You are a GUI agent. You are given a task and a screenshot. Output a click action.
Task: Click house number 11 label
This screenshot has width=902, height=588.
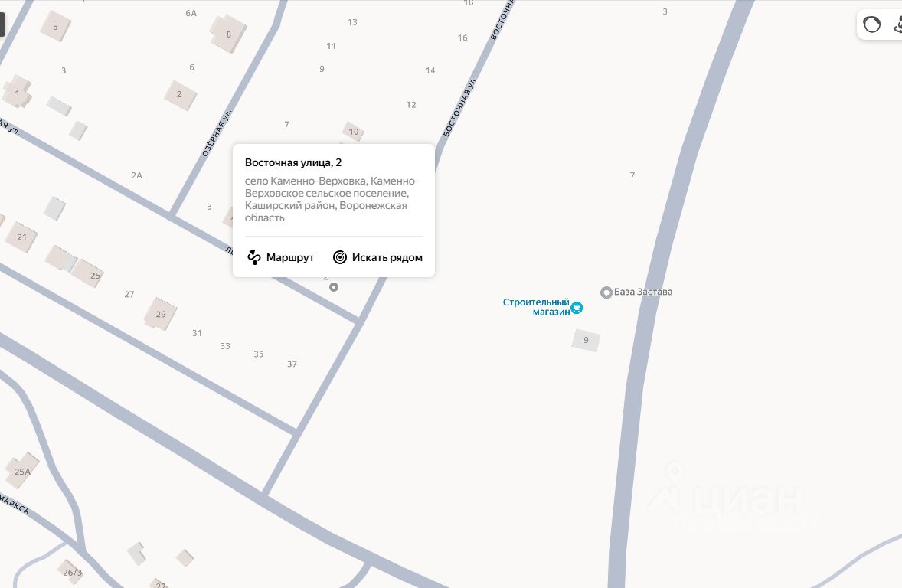pos(332,45)
